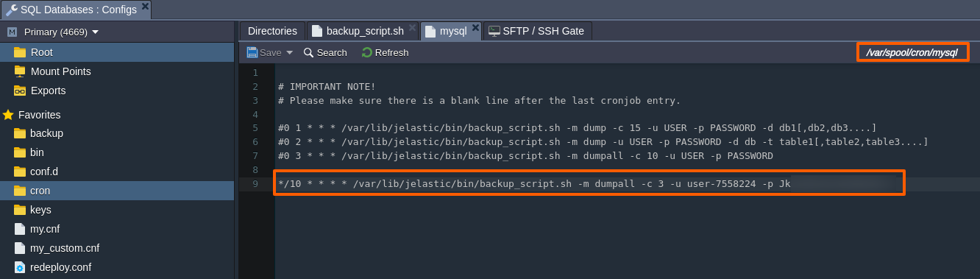Open Exports in sidebar

point(48,91)
